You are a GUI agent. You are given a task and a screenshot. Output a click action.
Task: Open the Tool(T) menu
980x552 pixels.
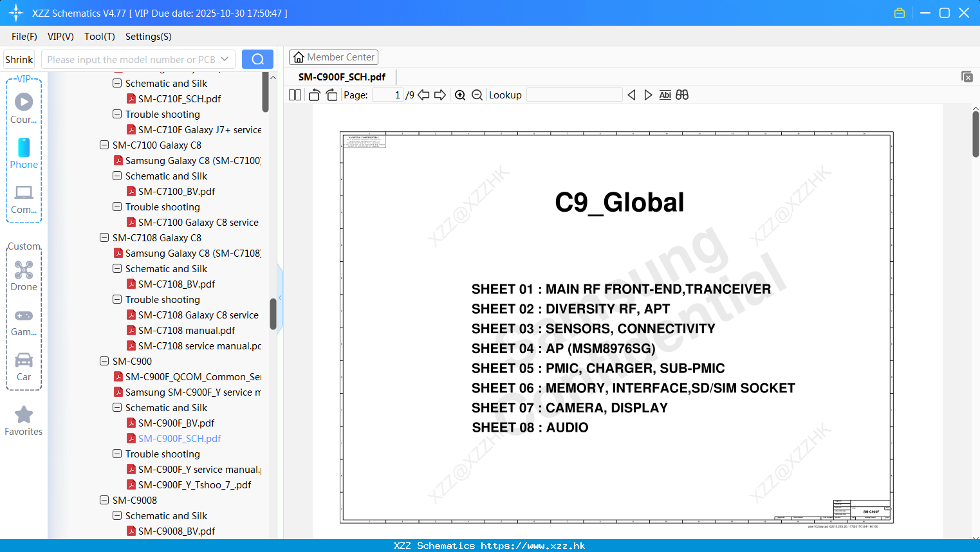click(x=100, y=37)
